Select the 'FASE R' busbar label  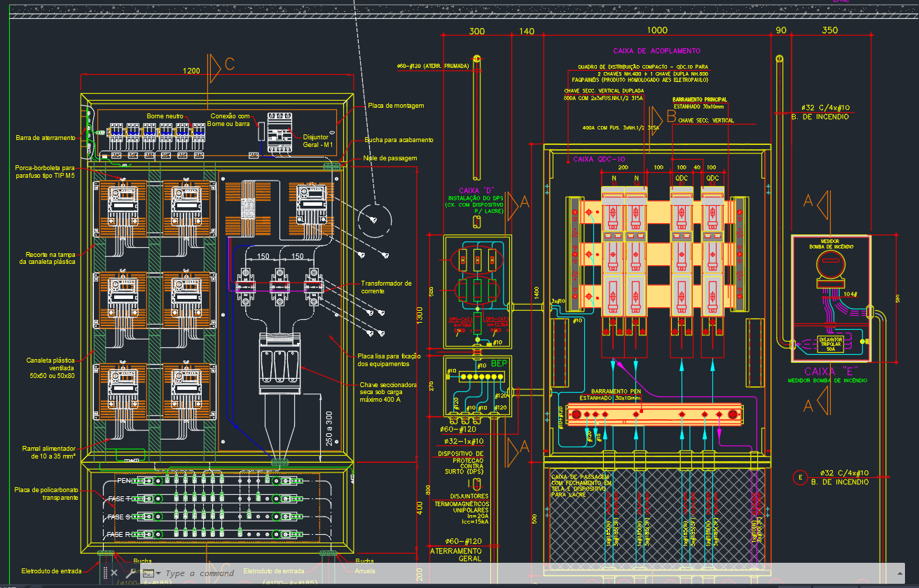coord(120,535)
